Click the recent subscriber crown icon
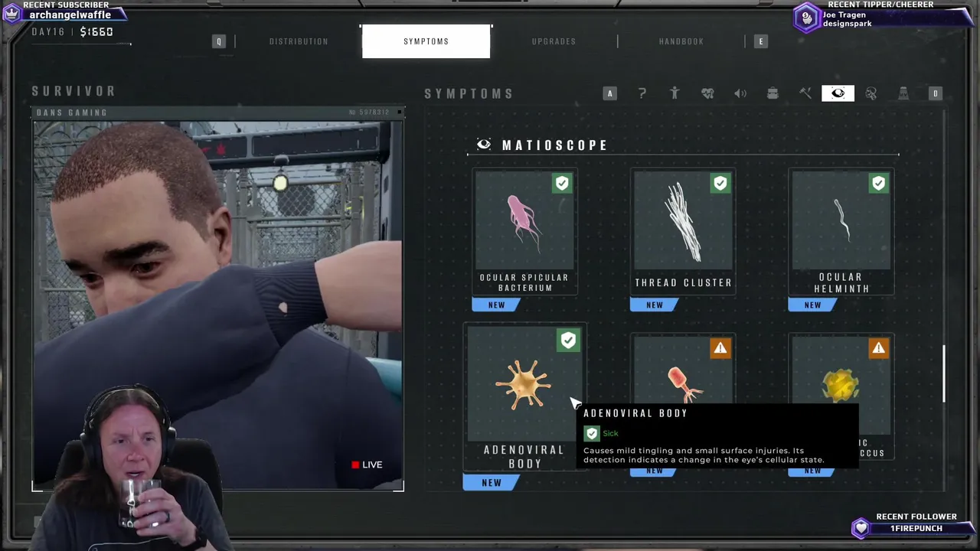 tap(11, 13)
